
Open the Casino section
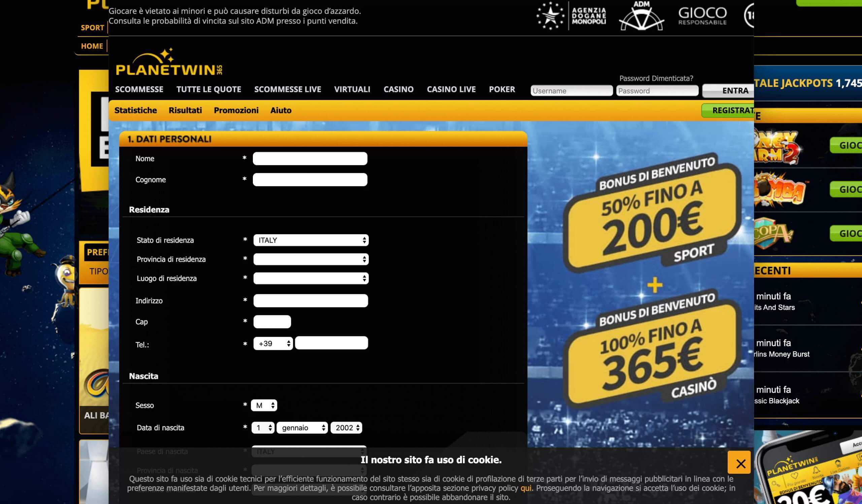(398, 89)
